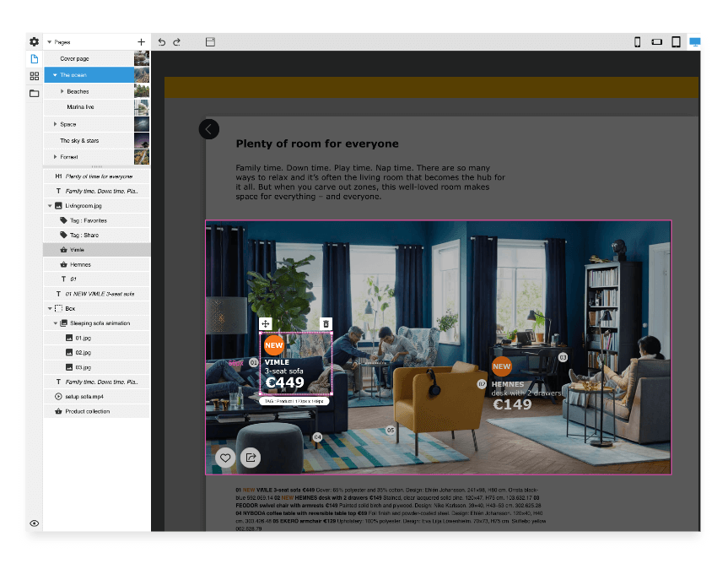Switch to desktop device view
Screen dimensions: 728x580
(694, 42)
